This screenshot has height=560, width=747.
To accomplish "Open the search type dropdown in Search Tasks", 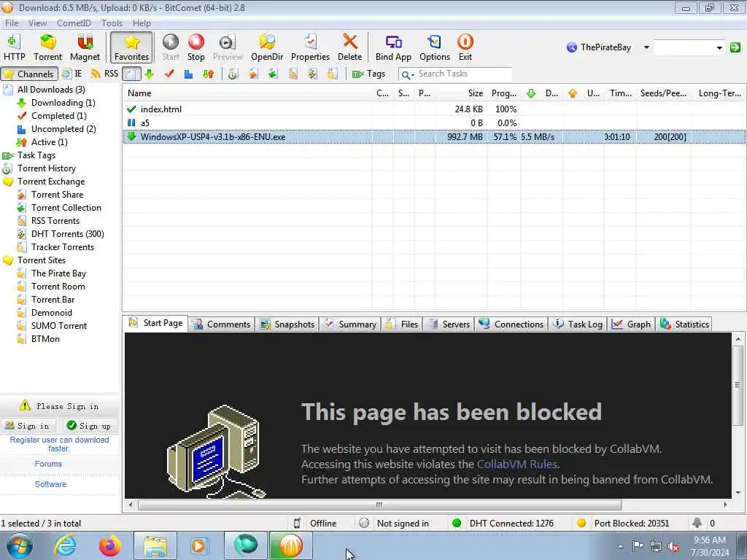I will (x=408, y=74).
